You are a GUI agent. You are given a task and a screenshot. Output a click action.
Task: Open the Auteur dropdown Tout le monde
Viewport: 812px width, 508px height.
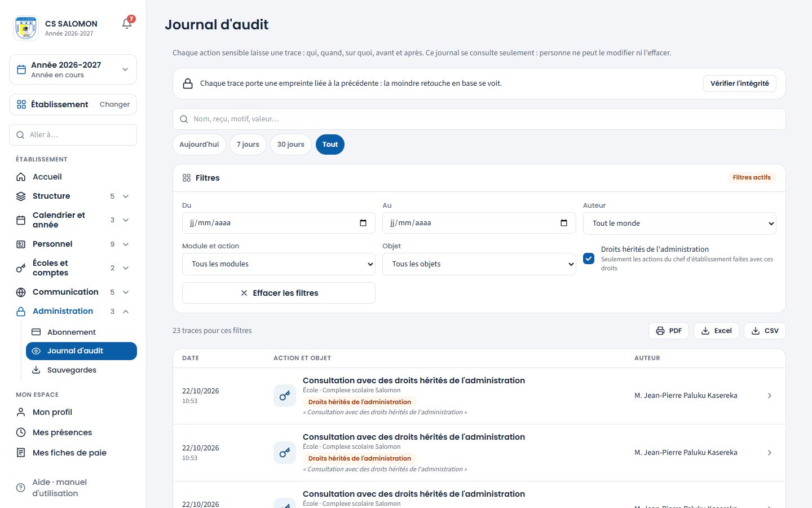[679, 224]
